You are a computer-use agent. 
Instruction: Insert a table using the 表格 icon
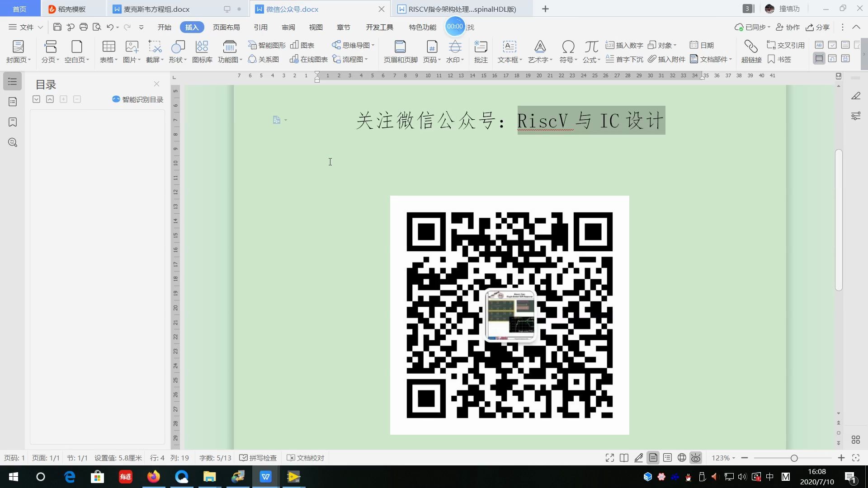coord(108,51)
